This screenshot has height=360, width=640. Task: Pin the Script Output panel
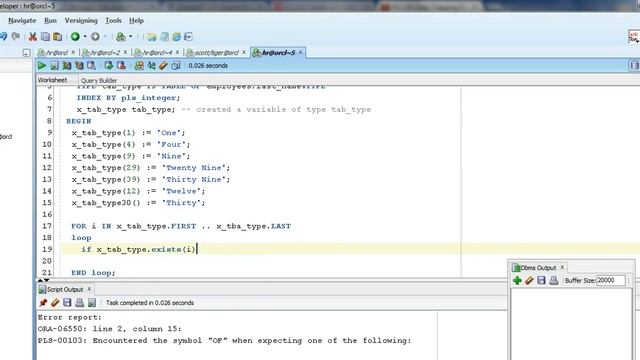pos(43,302)
